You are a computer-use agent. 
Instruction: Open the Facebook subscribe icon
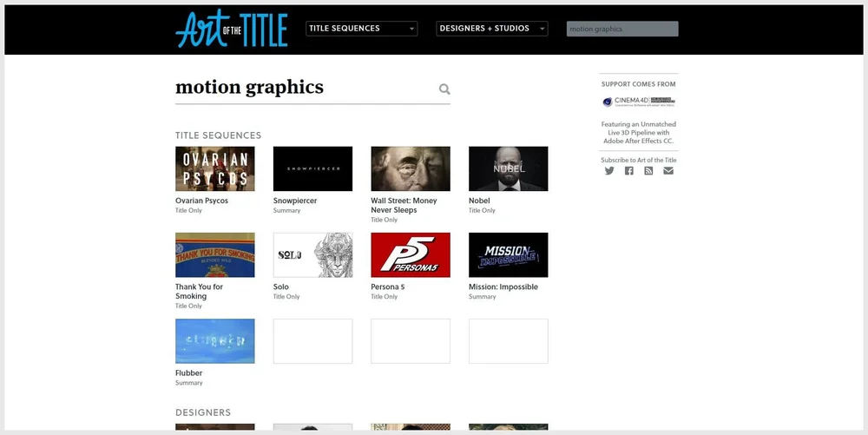[x=628, y=170]
